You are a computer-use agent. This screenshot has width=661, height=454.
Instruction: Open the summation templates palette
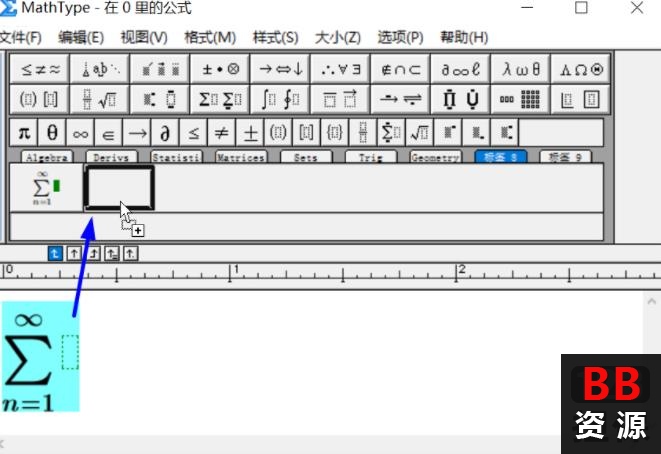(x=220, y=99)
